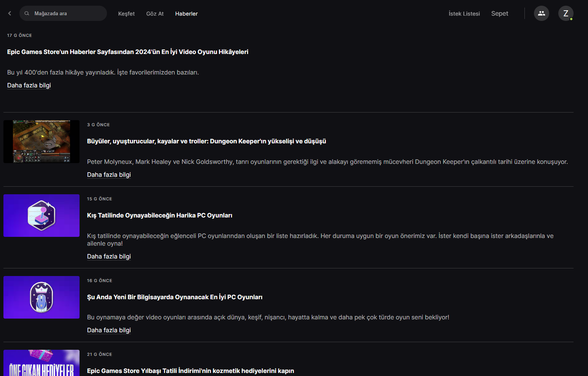The image size is (588, 376).
Task: Open the Sepet cart link
Action: point(499,14)
